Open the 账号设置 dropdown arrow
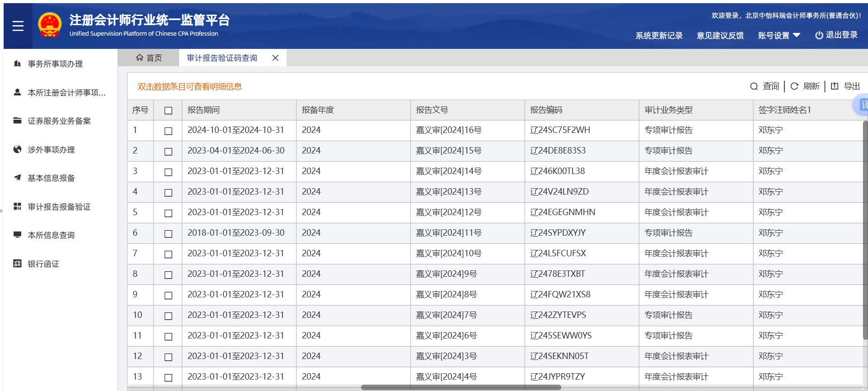This screenshot has width=868, height=391. pos(796,35)
